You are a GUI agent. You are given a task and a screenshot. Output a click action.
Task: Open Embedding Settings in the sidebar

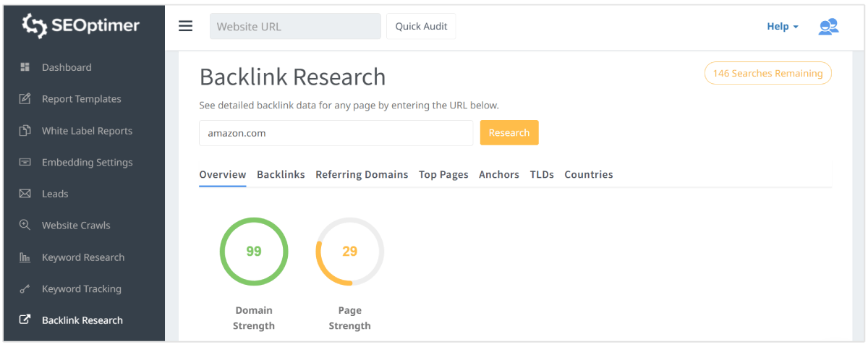(x=87, y=163)
